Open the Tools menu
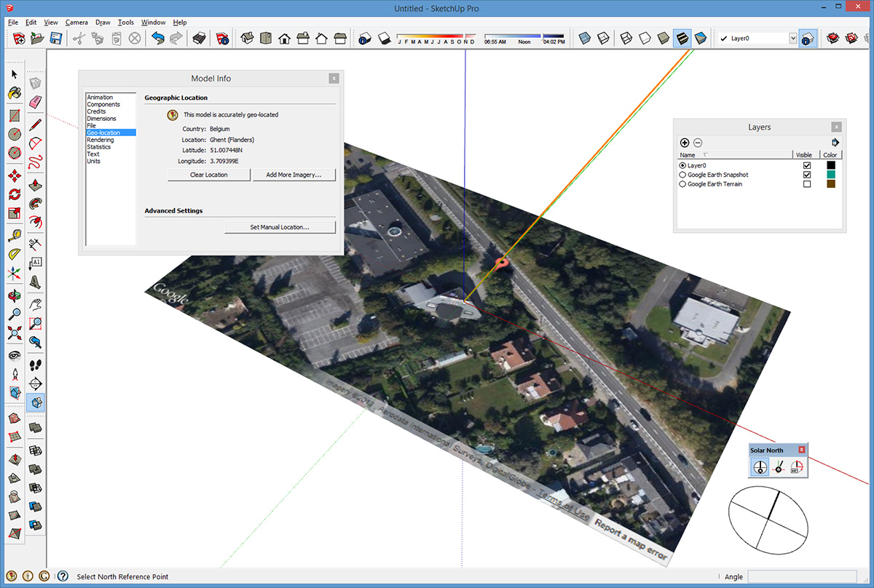 [126, 23]
